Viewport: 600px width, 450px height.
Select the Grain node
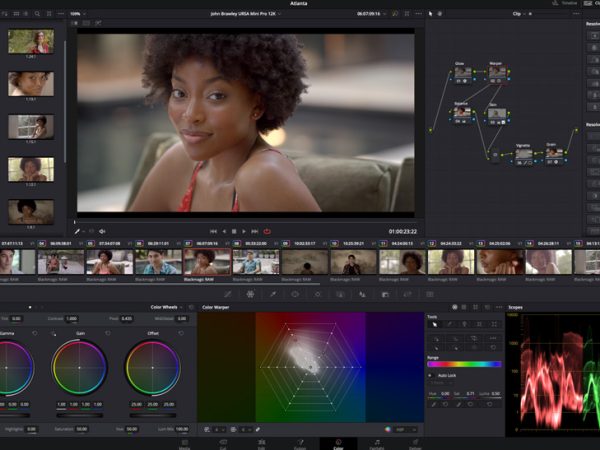[554, 153]
